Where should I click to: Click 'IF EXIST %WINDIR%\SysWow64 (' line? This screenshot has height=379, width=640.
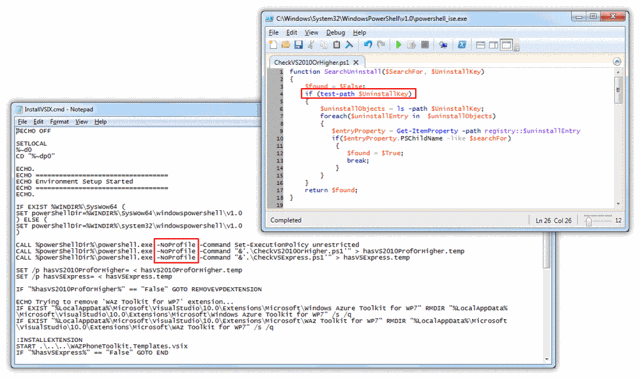(71, 207)
